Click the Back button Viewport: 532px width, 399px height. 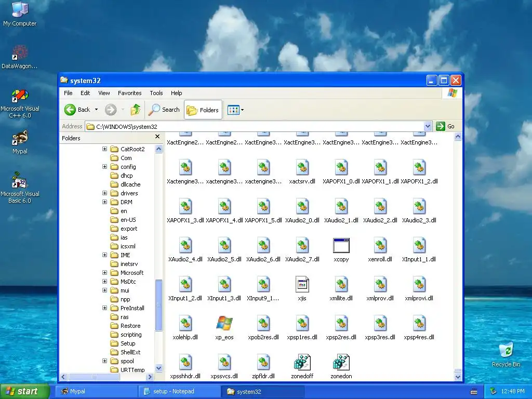pos(78,110)
